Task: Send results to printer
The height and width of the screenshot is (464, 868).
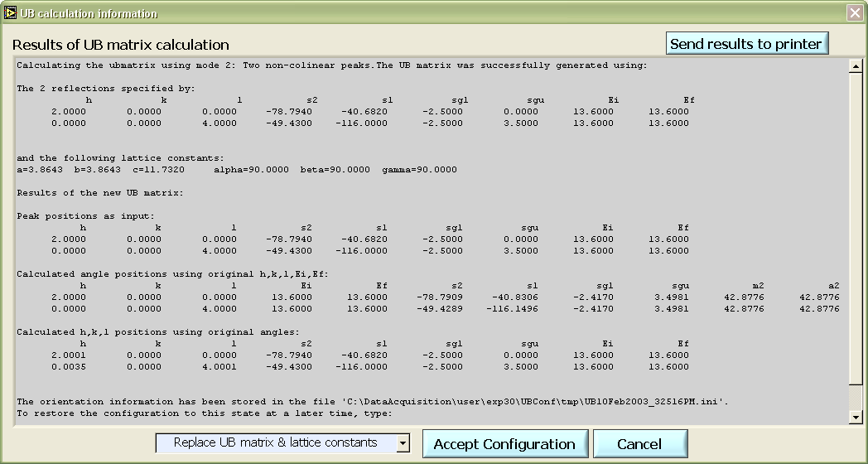Action: click(746, 44)
